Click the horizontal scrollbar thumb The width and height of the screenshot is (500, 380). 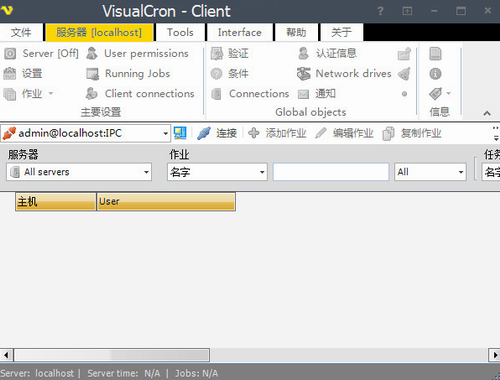(x=112, y=355)
